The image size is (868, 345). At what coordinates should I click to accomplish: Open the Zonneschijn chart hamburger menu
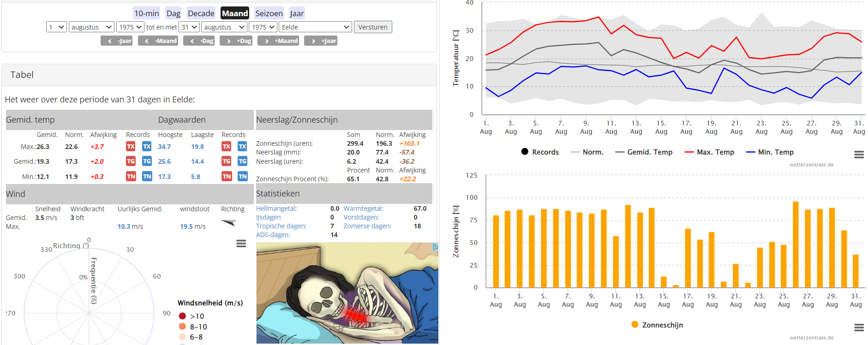coord(859,327)
